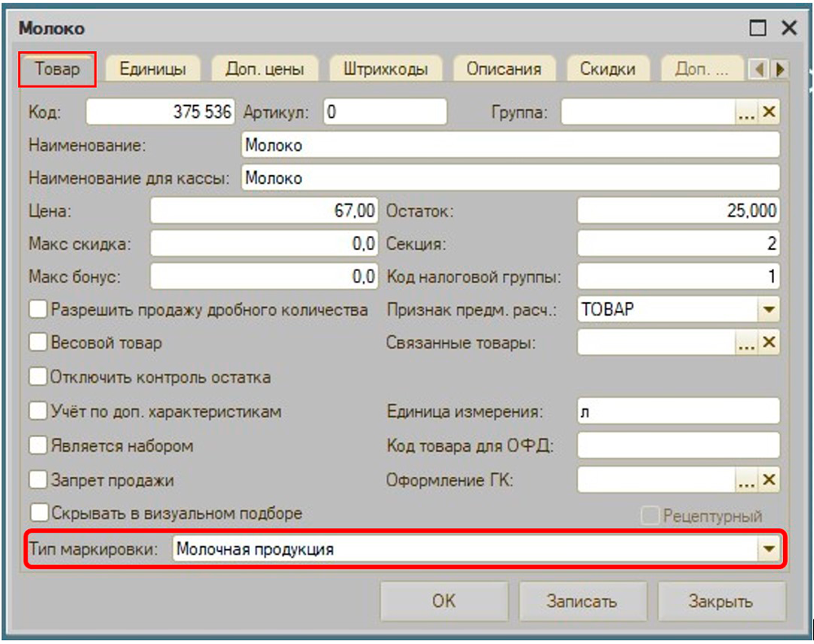Check the Запрет продажи option

pyautogui.click(x=37, y=480)
